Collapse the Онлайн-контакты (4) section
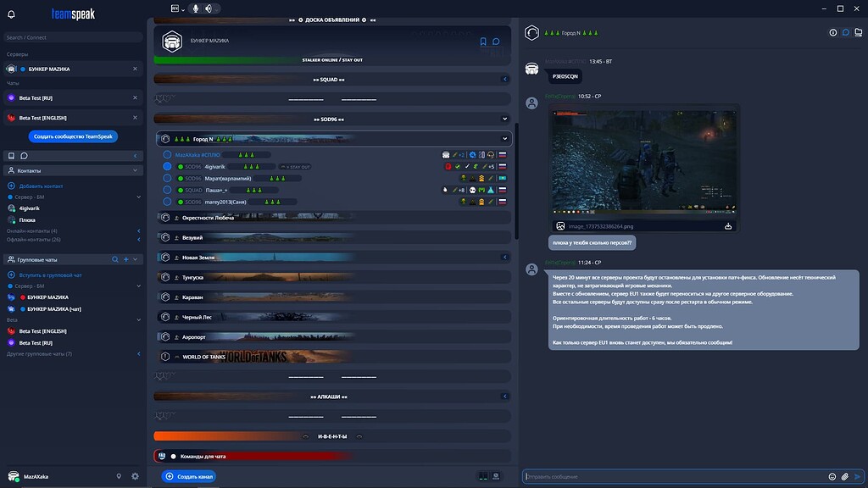868x488 pixels. point(140,230)
